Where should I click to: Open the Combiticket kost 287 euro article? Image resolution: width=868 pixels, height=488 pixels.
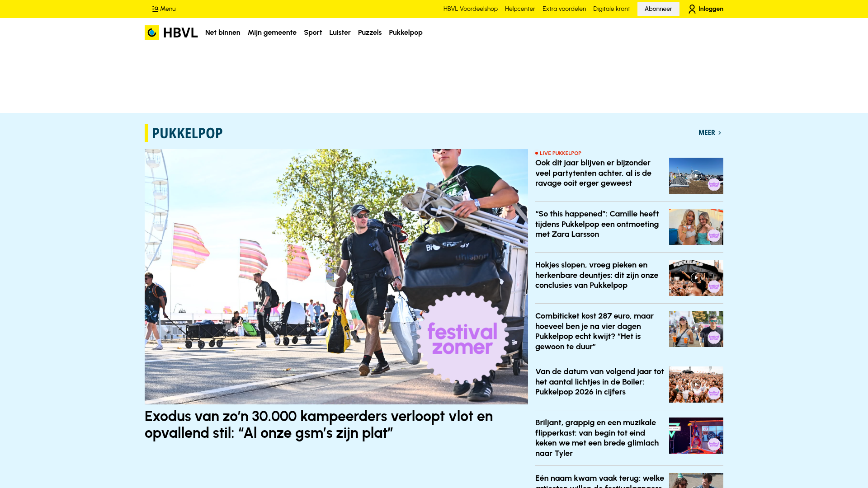[594, 331]
